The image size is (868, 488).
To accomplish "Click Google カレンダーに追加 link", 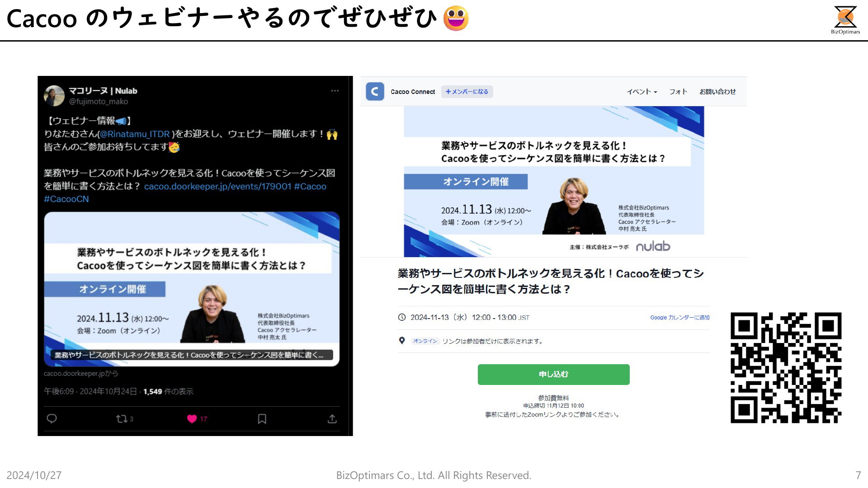I will (x=680, y=318).
